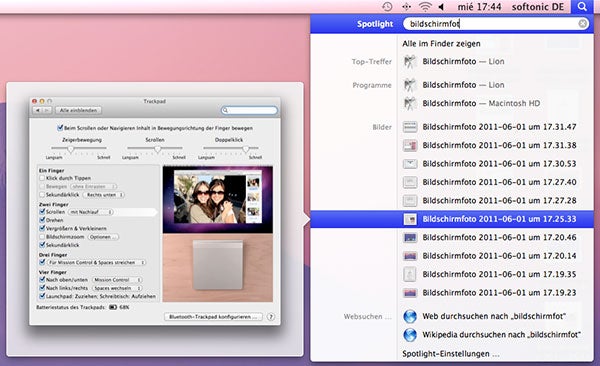Select Wikipedia durchsuchen nach bildschirmfot
600x366 pixels.
click(502, 335)
